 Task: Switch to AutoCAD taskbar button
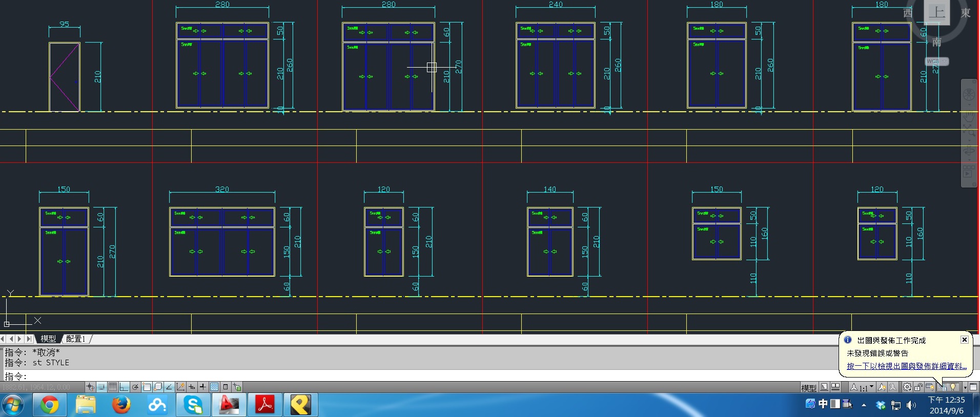(x=229, y=405)
